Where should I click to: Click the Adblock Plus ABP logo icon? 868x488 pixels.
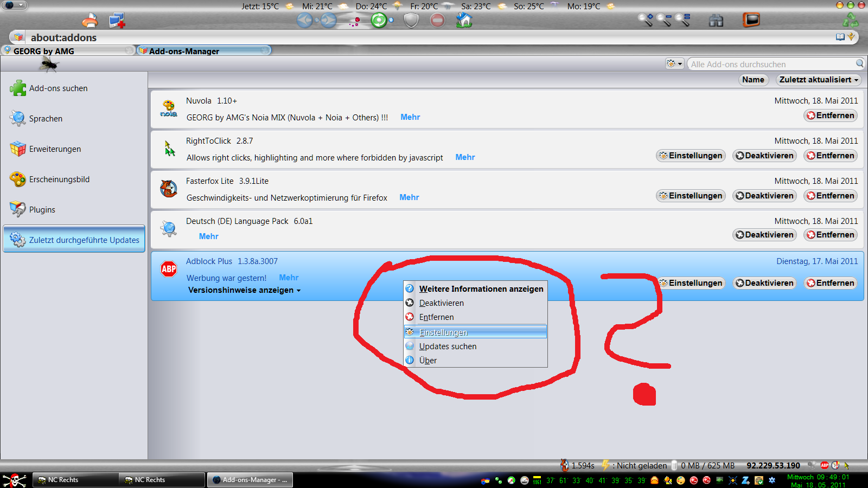pyautogui.click(x=169, y=269)
